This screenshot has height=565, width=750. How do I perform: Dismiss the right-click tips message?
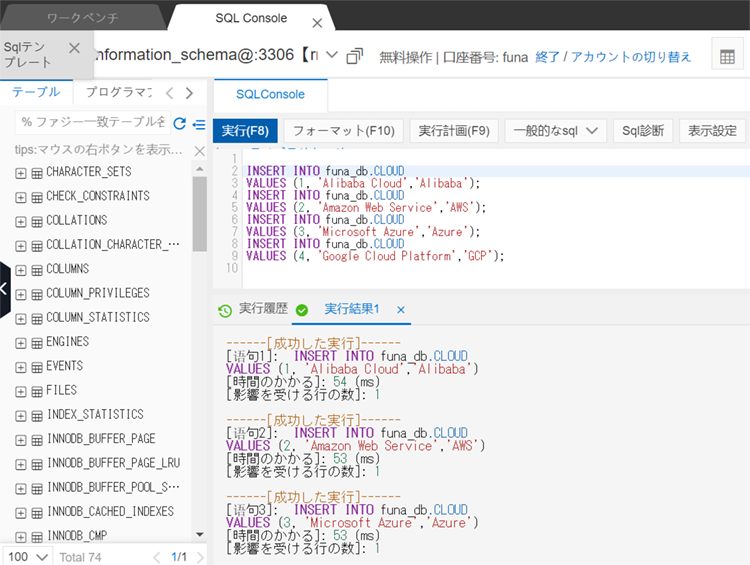(x=199, y=151)
